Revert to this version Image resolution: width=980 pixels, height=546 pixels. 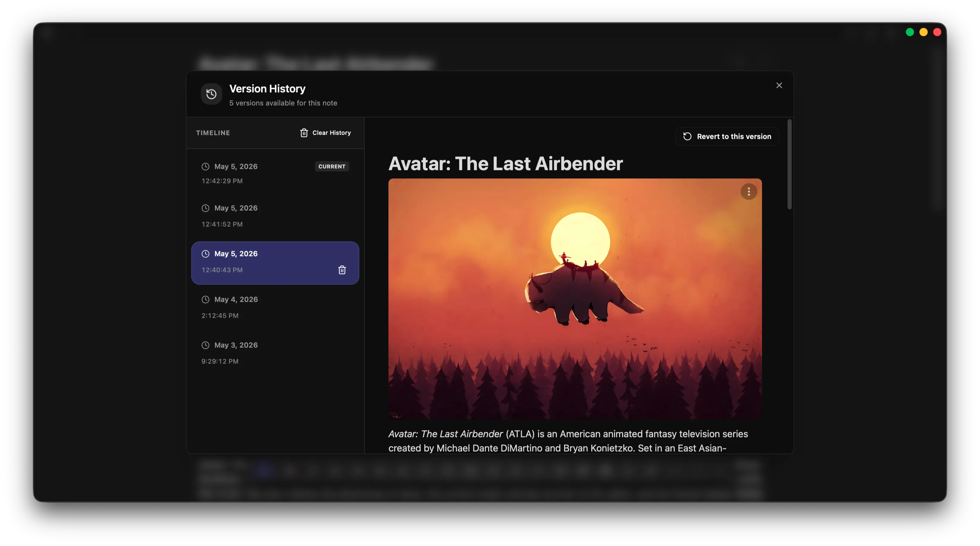727,136
